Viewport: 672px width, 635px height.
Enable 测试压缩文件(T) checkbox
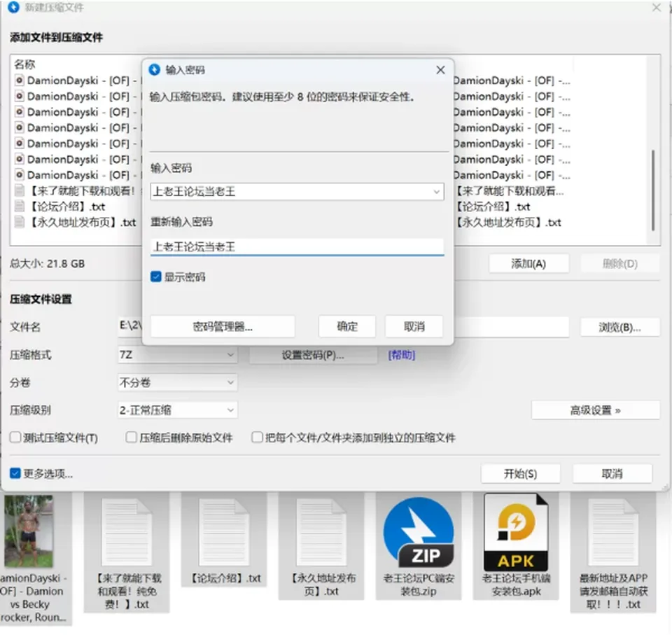point(15,438)
